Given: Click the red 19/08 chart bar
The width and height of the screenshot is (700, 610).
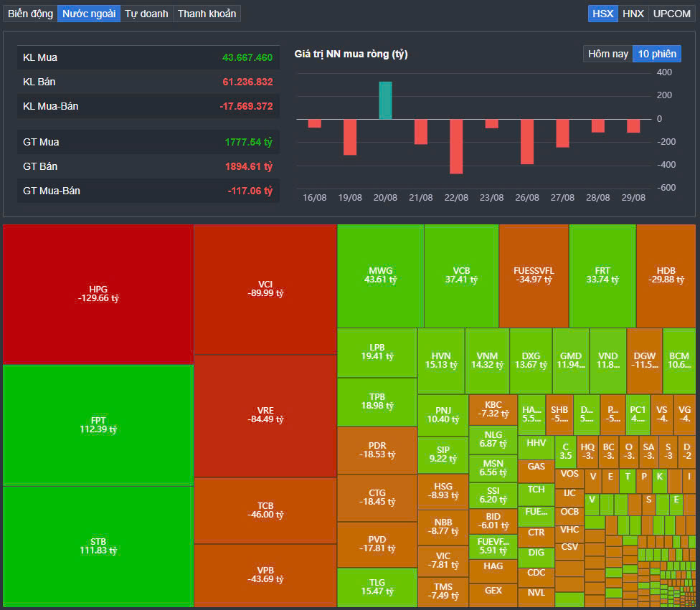Looking at the screenshot, I should click(350, 137).
